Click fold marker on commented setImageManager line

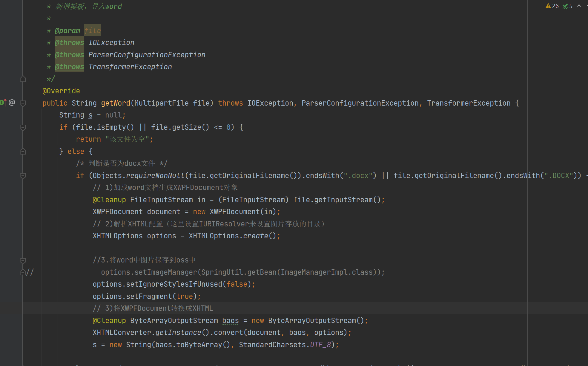23,272
